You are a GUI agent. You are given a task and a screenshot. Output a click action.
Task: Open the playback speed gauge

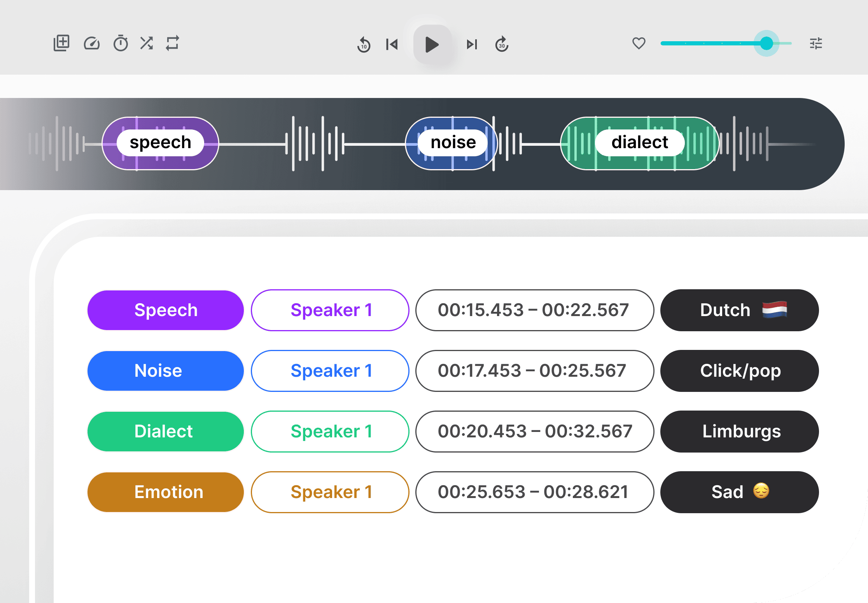click(92, 44)
